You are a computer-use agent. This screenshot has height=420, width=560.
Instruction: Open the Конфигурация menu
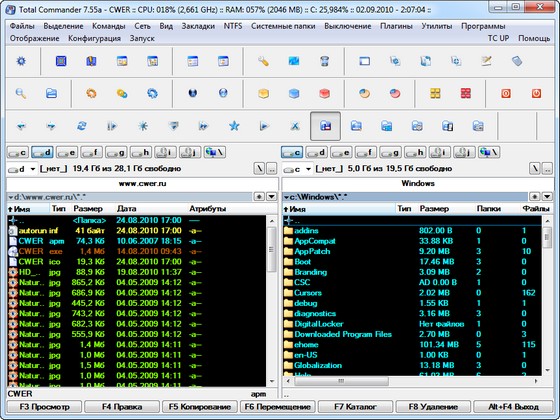94,38
